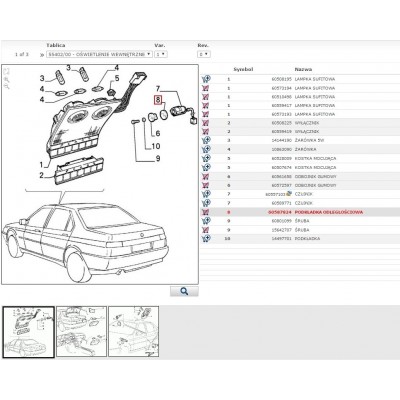
Task: Click the magnifier search button below diagram
Action: coord(184,291)
